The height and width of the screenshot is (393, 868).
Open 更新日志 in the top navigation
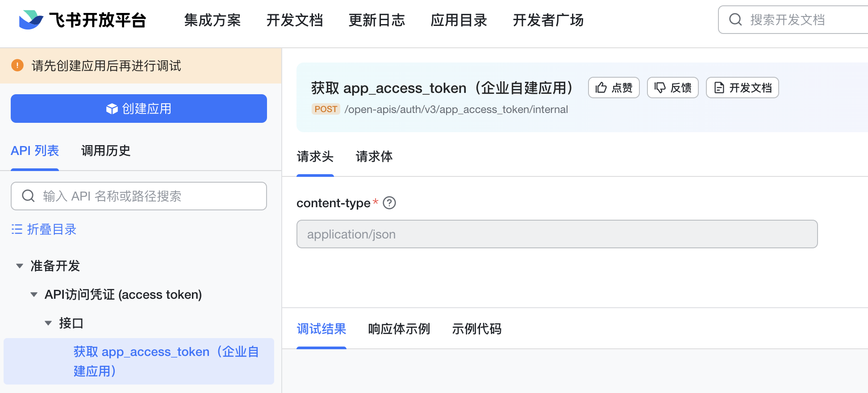click(x=377, y=20)
